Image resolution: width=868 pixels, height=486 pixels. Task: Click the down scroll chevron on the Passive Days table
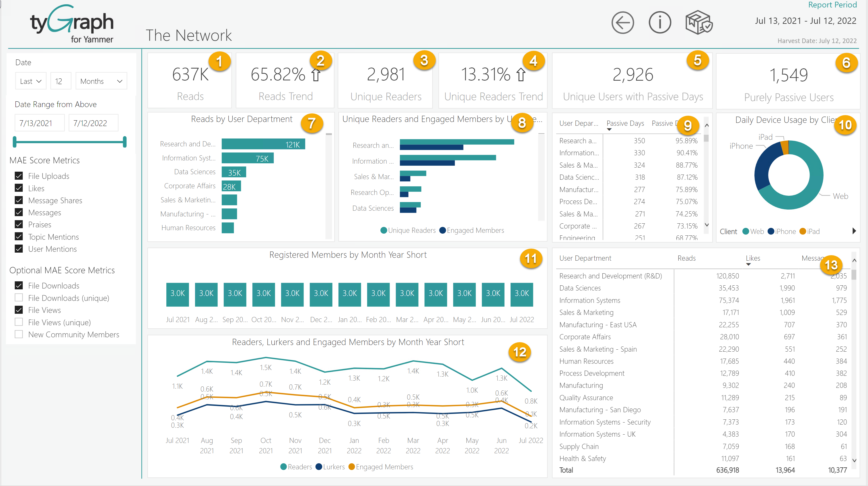[x=707, y=225]
